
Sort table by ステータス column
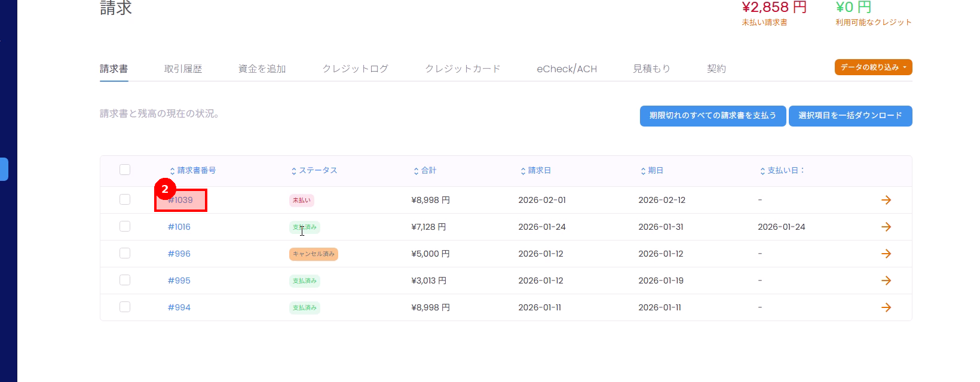click(x=314, y=171)
